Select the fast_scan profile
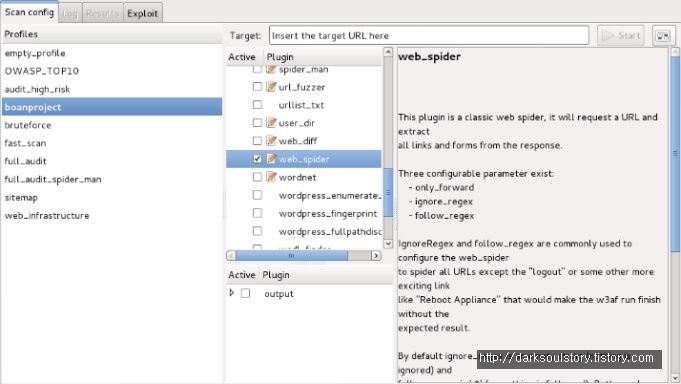Image resolution: width=681 pixels, height=384 pixels. point(112,143)
